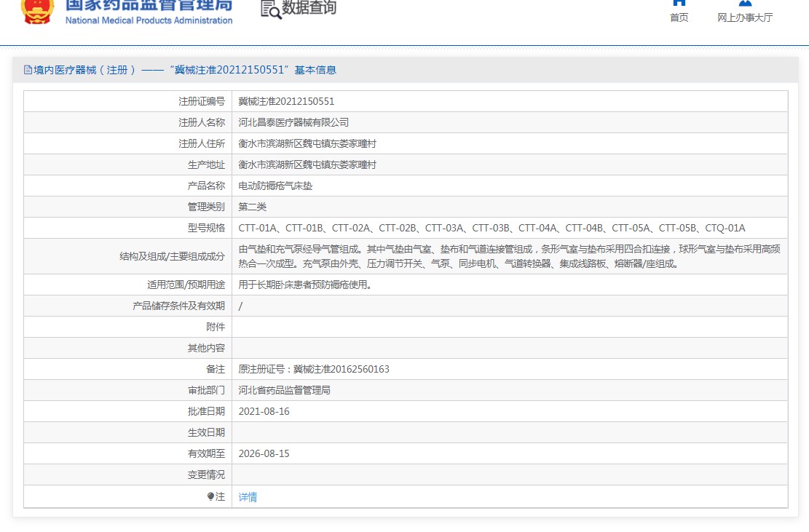Select 河北昌泰医疗器械有限公司
This screenshot has width=809, height=532.
click(x=293, y=122)
